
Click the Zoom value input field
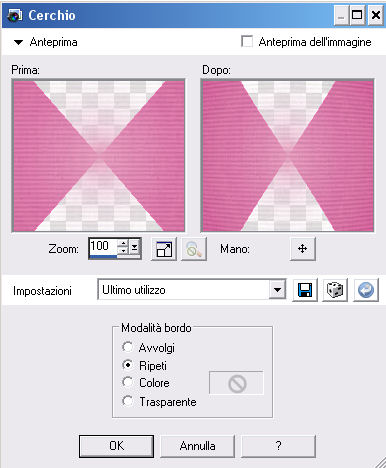(103, 247)
